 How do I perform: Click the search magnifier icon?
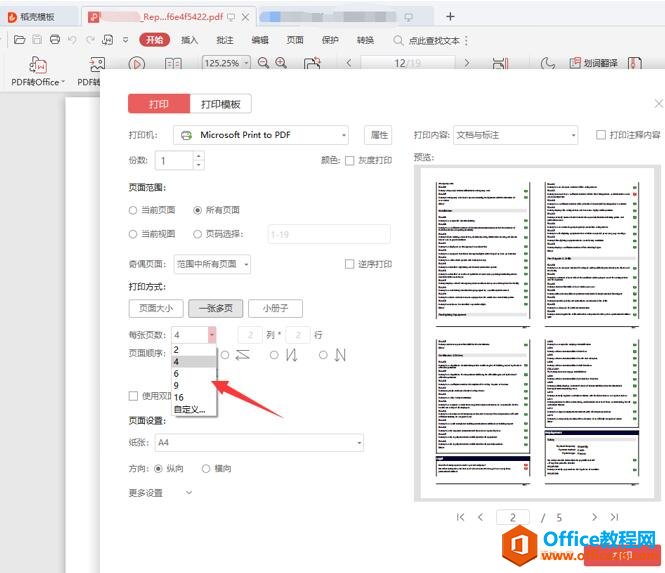pyautogui.click(x=398, y=40)
